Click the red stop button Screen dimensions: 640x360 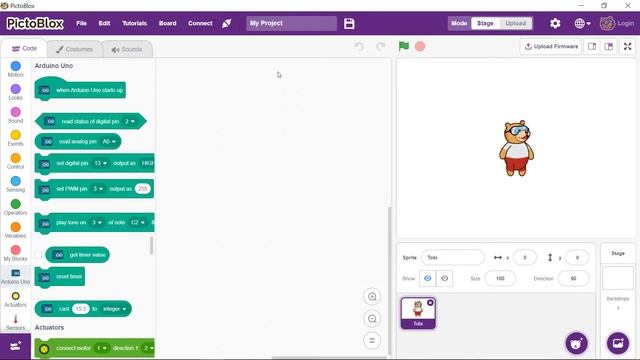pyautogui.click(x=420, y=47)
